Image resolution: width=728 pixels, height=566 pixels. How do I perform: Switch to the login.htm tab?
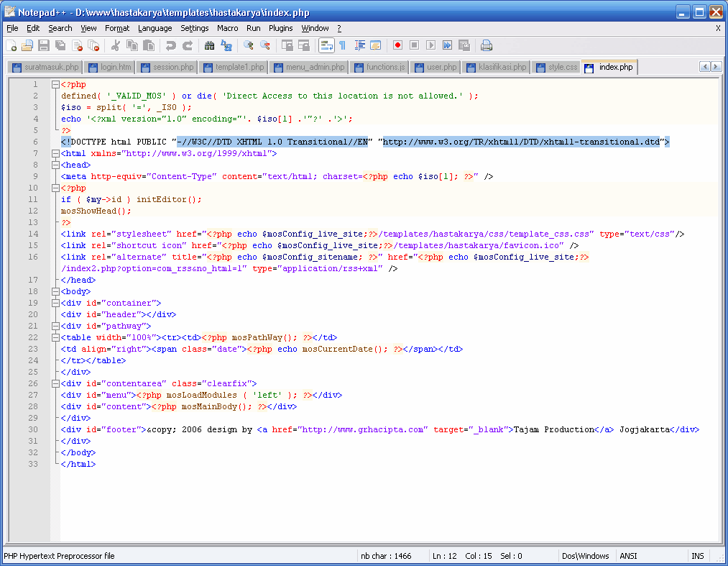coord(110,67)
